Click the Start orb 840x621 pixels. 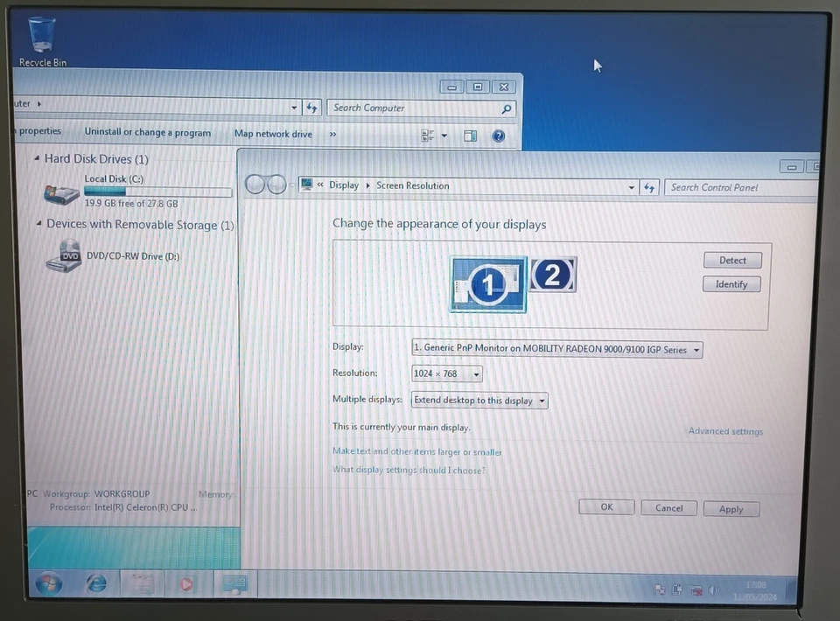(48, 583)
